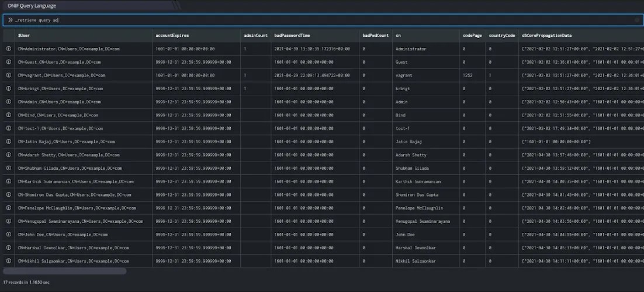Open info icon for Administrator row

click(9, 49)
